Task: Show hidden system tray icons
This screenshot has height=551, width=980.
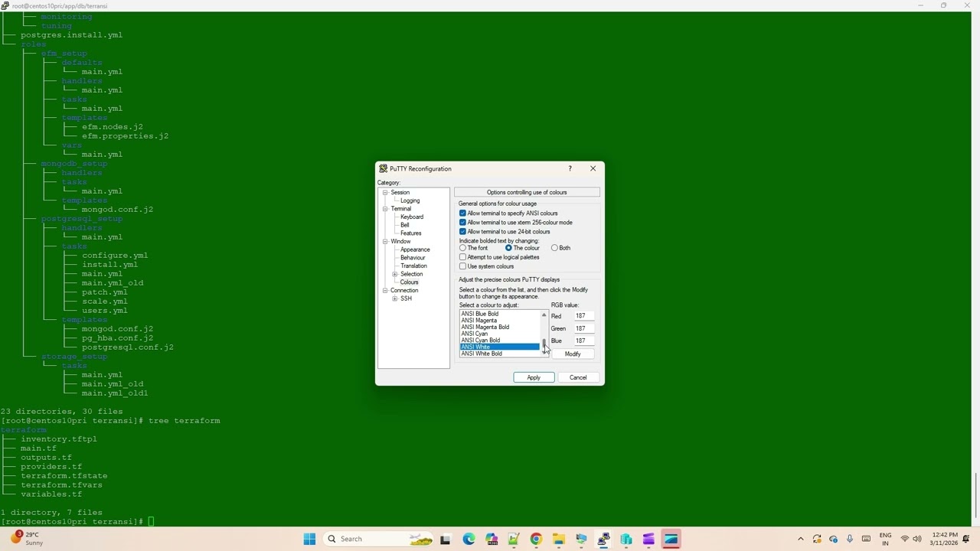Action: point(801,539)
